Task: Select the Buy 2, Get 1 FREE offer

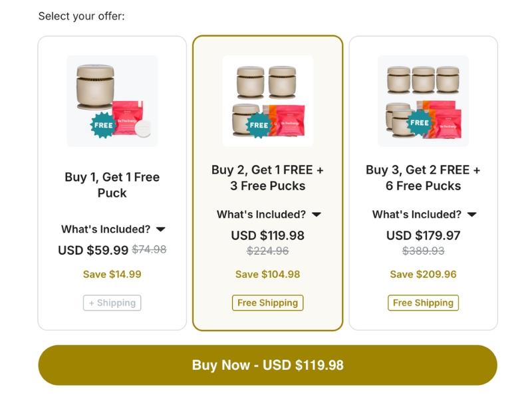Action: pos(267,178)
